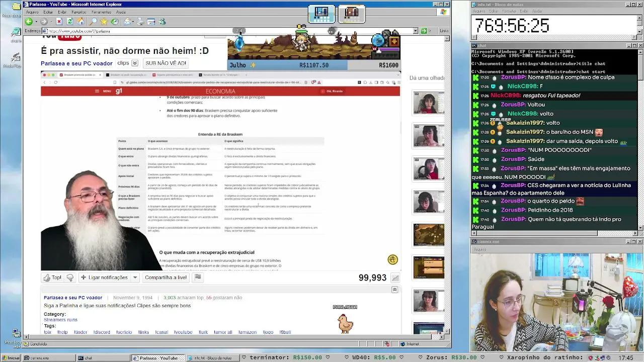Open the Editar menu in Internet Explorer
The image size is (644, 362).
(x=48, y=12)
